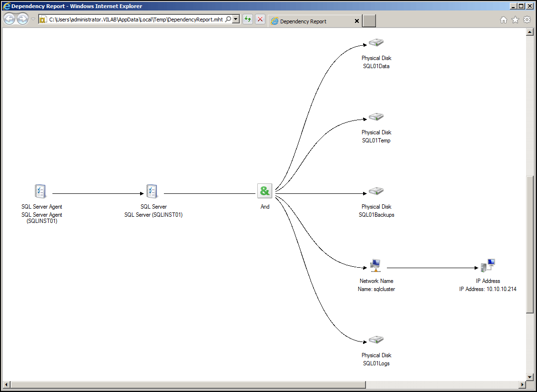
Task: Refresh the page with the green arrows button
Action: point(248,19)
